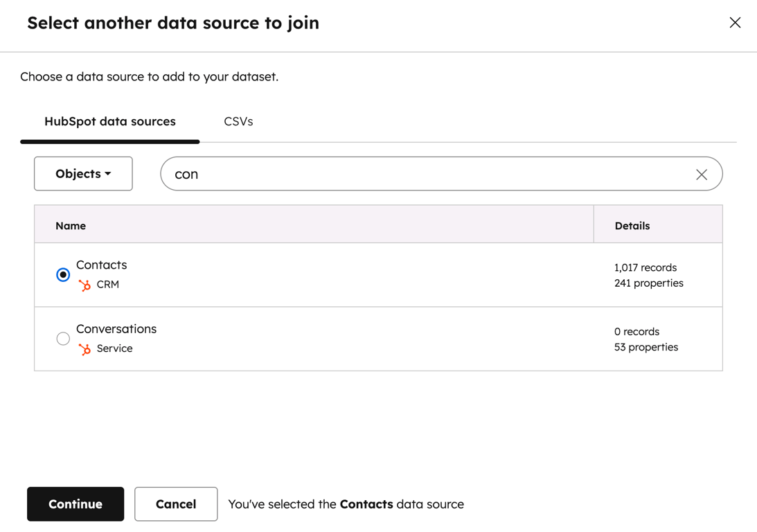Screen dimensions: 757x532
Task: Close the data source dialog
Action: coord(735,23)
